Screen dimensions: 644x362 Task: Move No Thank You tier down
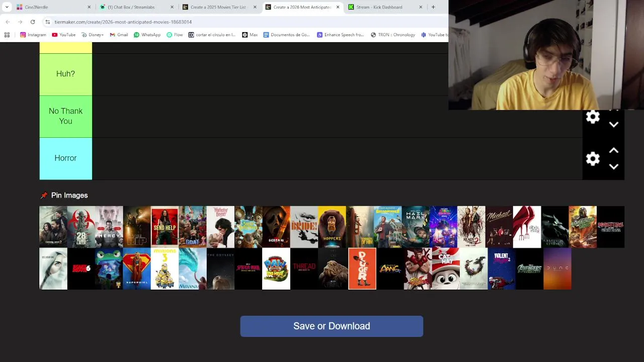pos(614,125)
